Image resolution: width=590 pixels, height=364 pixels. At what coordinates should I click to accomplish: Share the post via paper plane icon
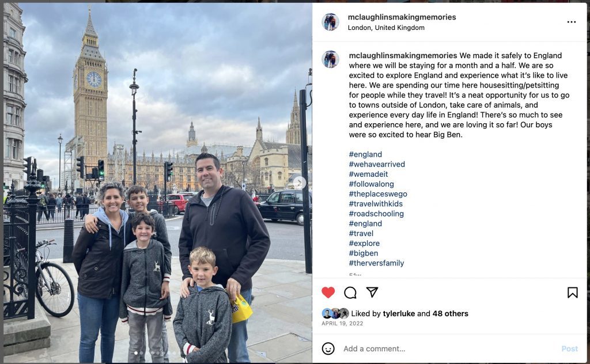coord(372,292)
